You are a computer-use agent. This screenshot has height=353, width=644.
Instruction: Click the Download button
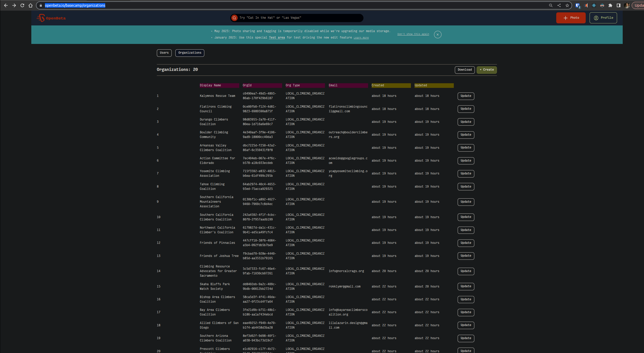pyautogui.click(x=465, y=70)
